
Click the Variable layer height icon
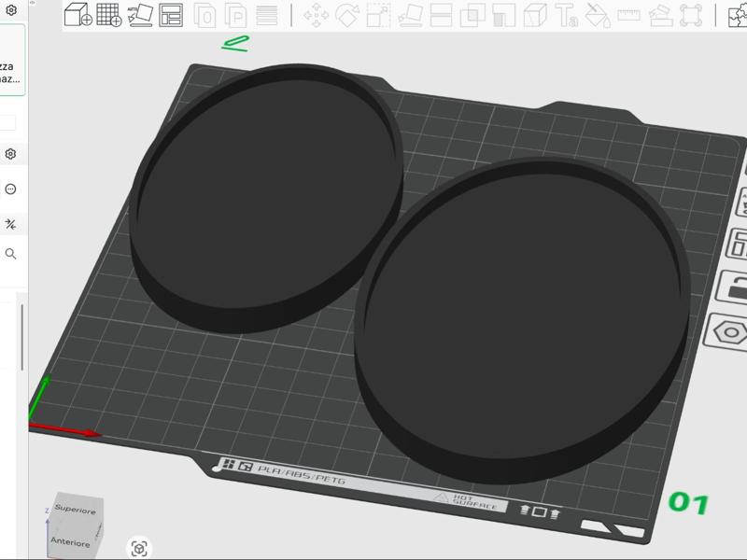point(266,15)
